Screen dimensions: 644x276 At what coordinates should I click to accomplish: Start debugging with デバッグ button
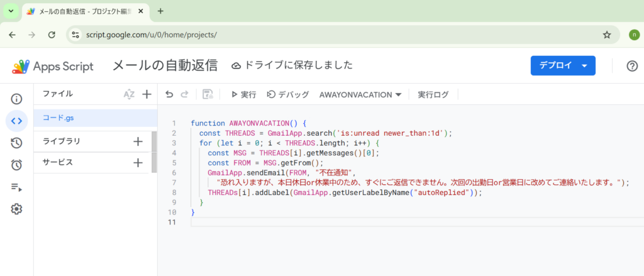point(288,94)
